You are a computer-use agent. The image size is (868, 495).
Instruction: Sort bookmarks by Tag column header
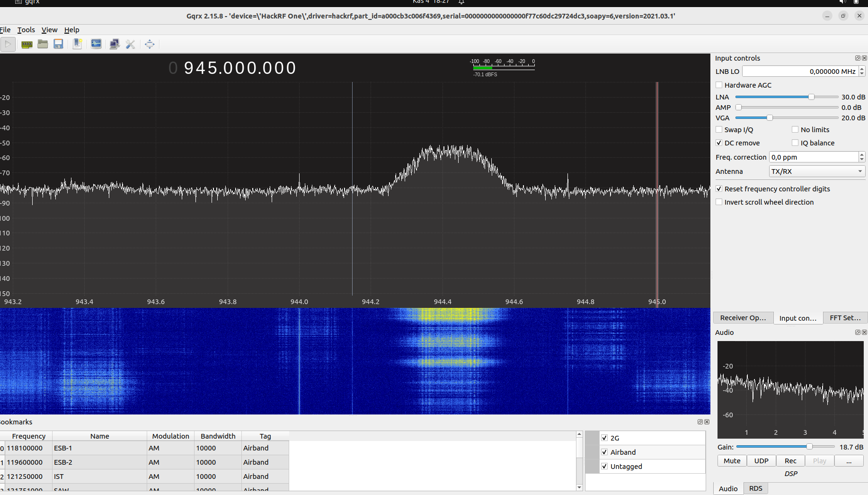coord(265,436)
